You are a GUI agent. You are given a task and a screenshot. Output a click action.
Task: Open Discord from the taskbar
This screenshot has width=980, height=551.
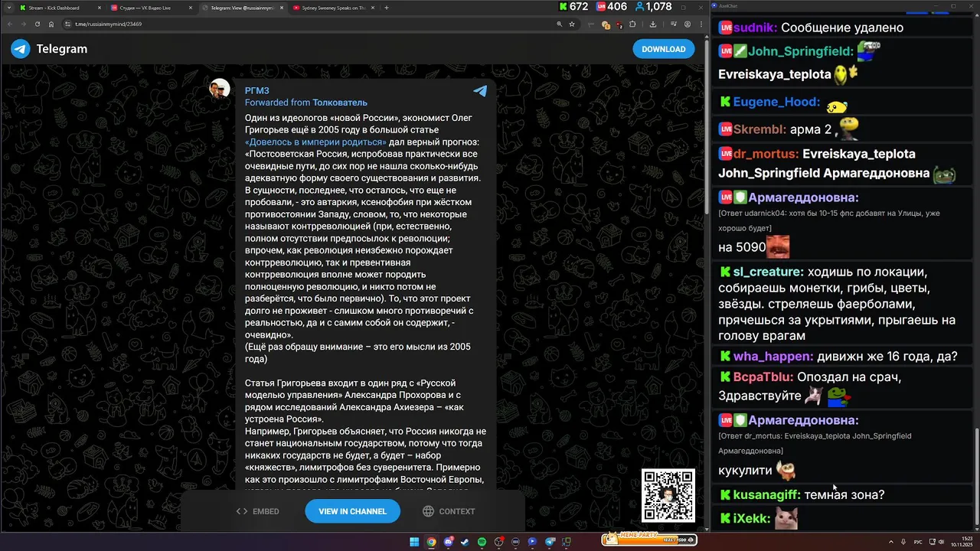pos(448,542)
